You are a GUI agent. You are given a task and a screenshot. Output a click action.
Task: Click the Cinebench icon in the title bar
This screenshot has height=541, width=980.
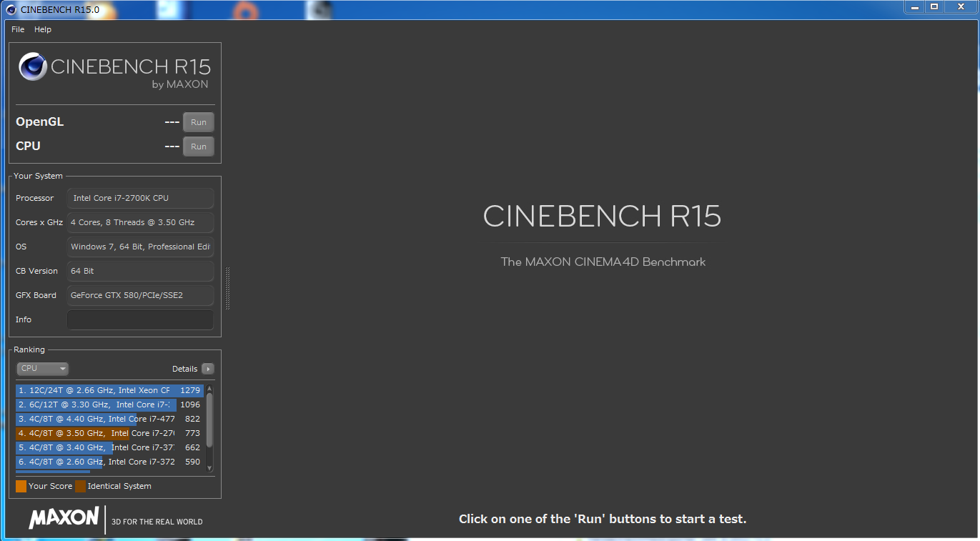point(11,9)
